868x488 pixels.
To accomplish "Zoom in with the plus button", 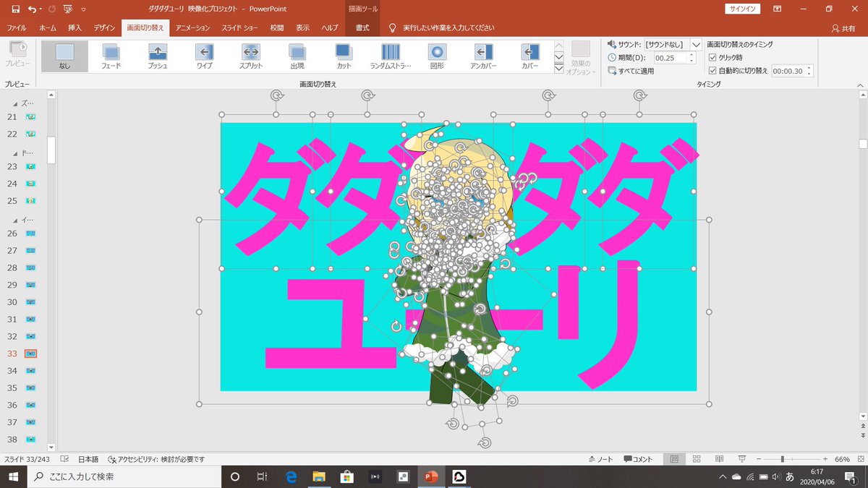I will (x=825, y=459).
